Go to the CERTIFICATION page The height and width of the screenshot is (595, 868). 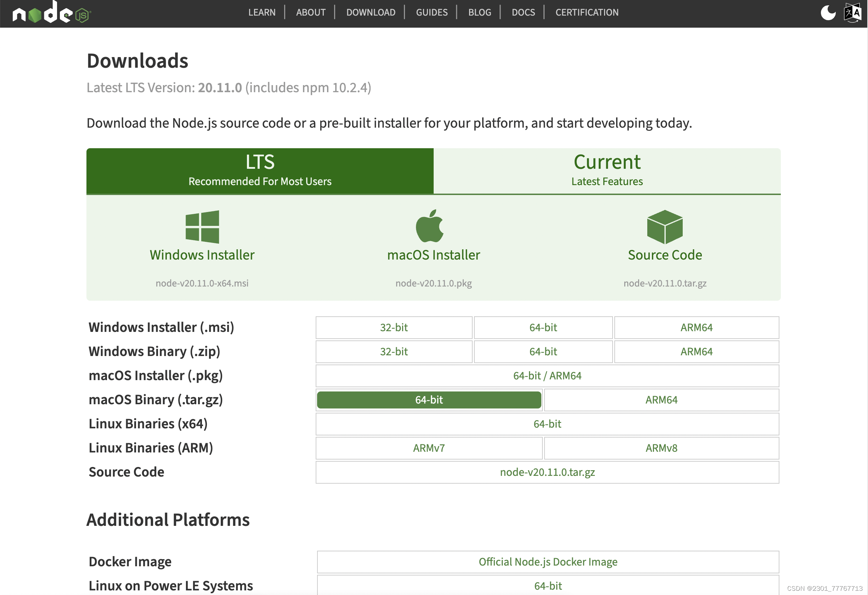tap(586, 12)
